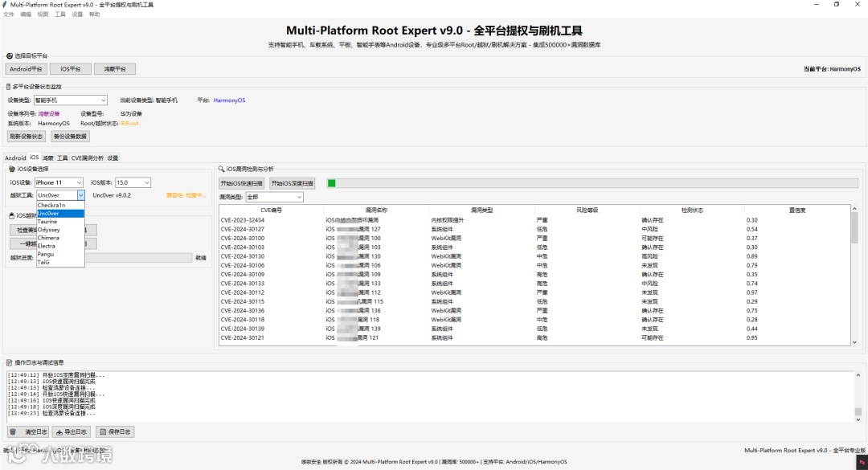Click the 越狱进度 progress bar
868x470 pixels.
pos(138,258)
